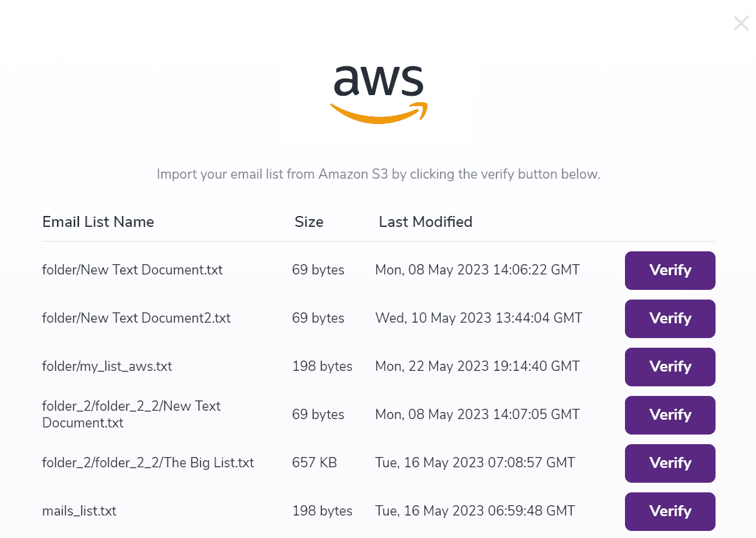Select the mails_list.txt file name

[78, 510]
